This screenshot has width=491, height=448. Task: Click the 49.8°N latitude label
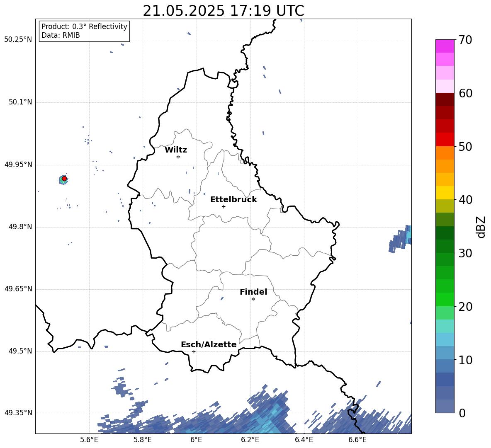click(x=20, y=227)
